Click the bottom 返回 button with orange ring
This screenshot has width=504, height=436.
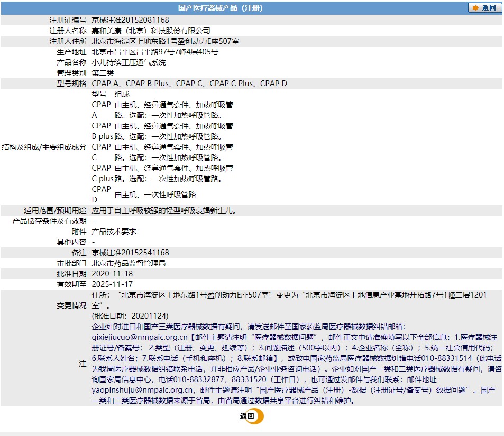click(252, 416)
